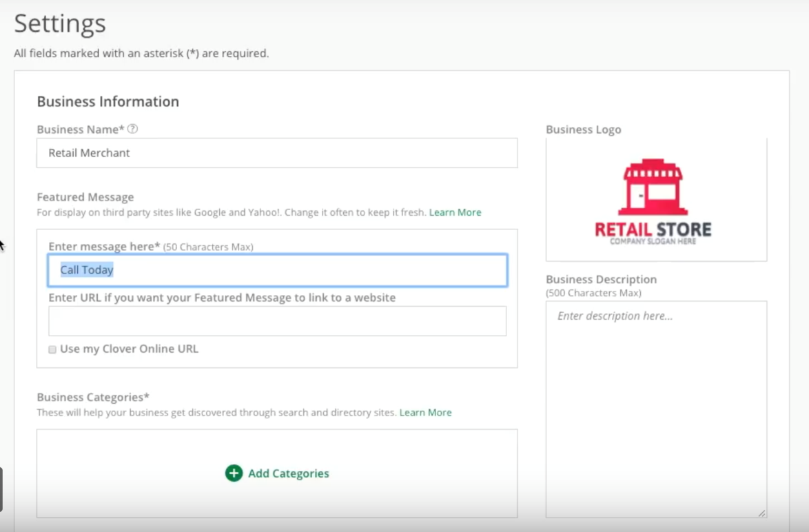The height and width of the screenshot is (532, 809).
Task: Click the Settings page heading
Action: click(60, 23)
